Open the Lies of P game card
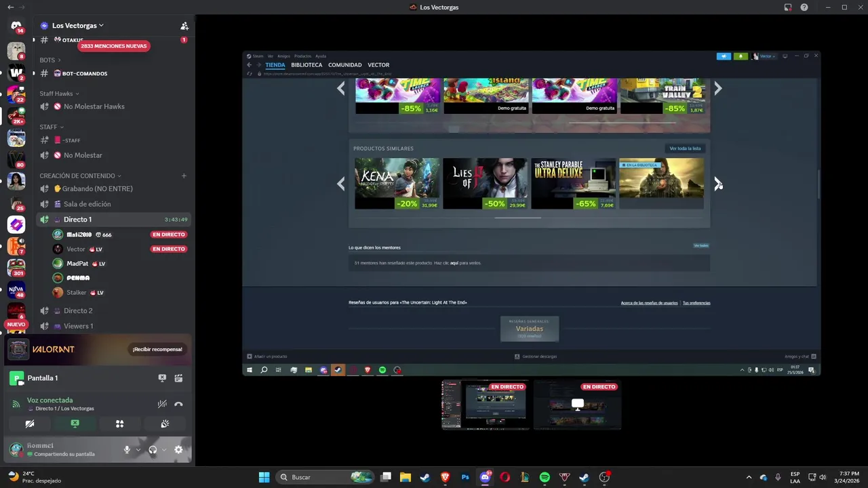 485,184
